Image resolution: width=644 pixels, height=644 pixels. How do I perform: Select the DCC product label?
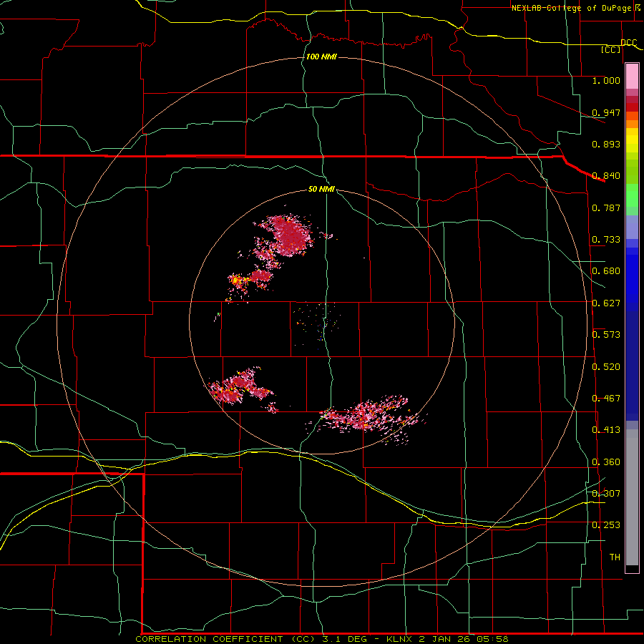click(x=628, y=42)
